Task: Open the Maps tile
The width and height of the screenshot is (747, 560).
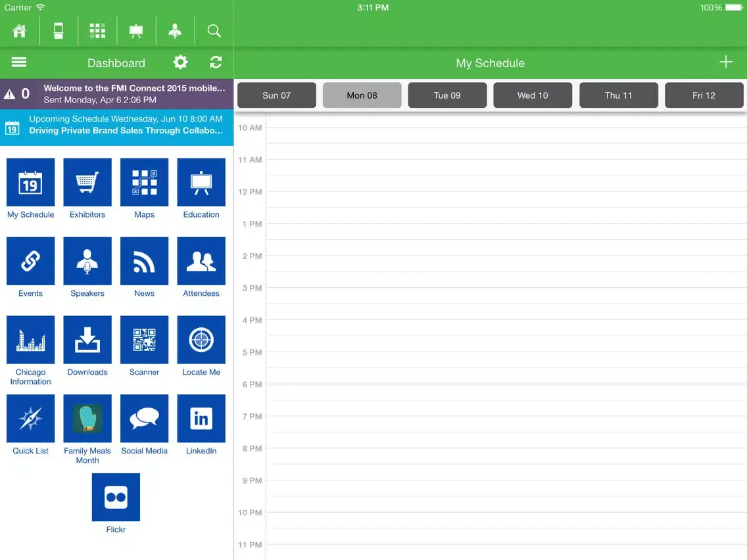Action: coord(145,182)
